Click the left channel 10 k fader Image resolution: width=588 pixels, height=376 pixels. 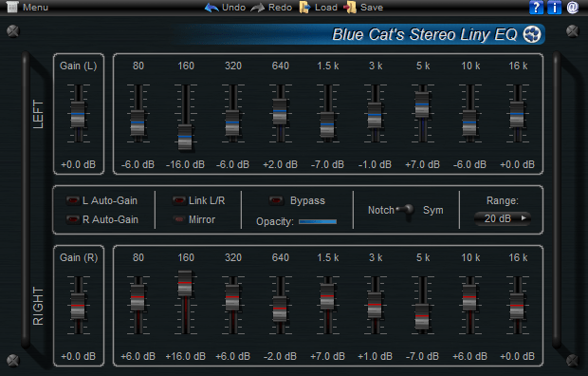469,122
